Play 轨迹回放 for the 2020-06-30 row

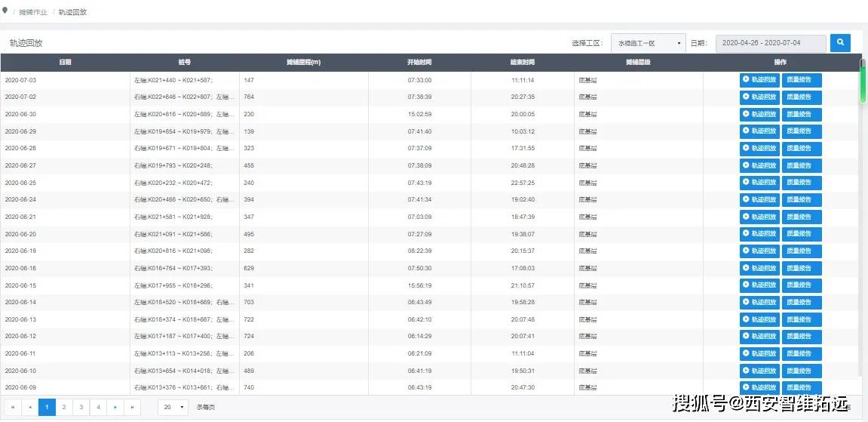759,115
